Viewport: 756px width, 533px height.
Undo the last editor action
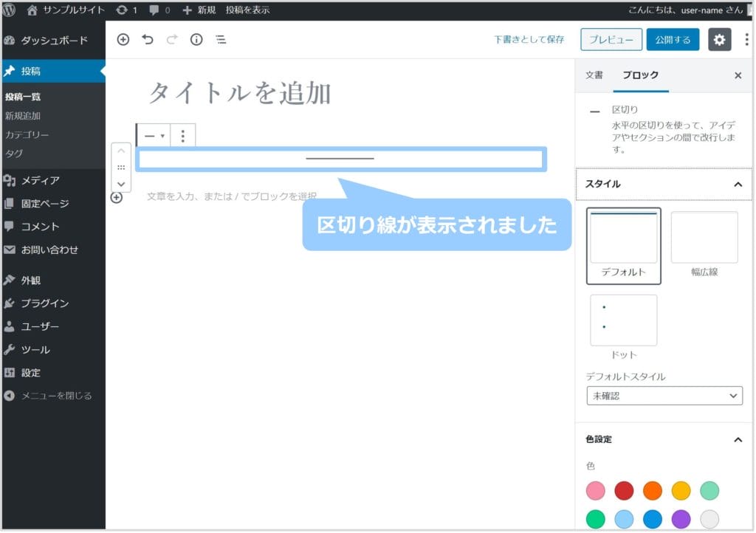(x=148, y=40)
